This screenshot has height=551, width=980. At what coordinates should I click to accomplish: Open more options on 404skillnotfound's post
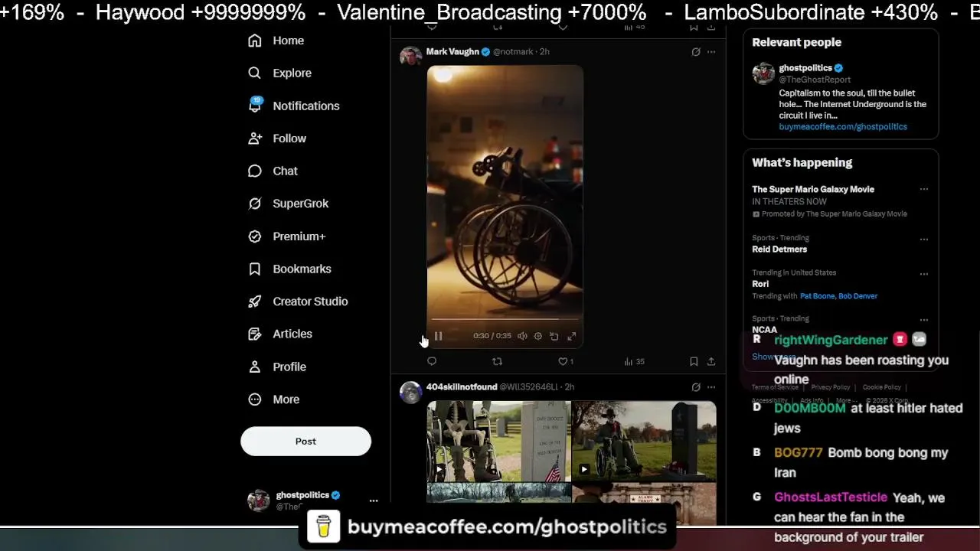[x=711, y=387]
